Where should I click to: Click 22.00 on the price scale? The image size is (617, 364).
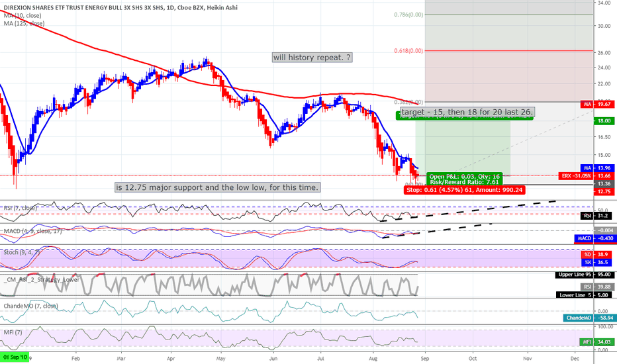[604, 84]
